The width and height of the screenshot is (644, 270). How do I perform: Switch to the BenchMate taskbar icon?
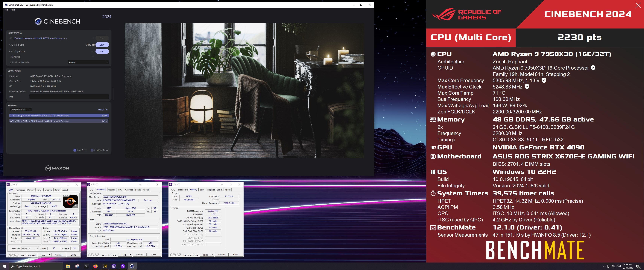(x=105, y=266)
